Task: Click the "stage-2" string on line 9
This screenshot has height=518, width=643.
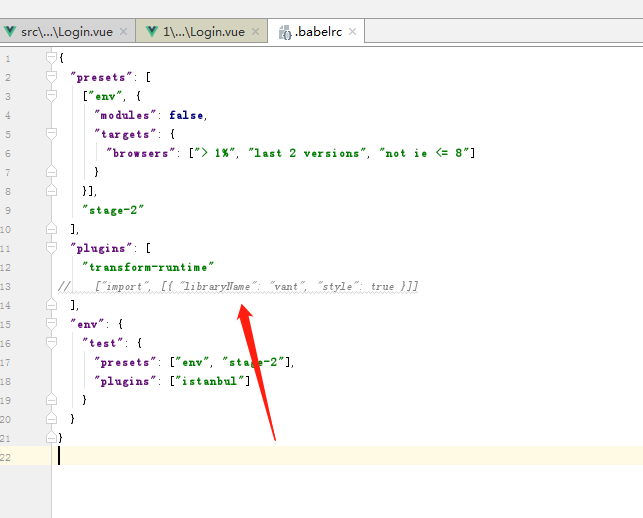Action: 113,210
